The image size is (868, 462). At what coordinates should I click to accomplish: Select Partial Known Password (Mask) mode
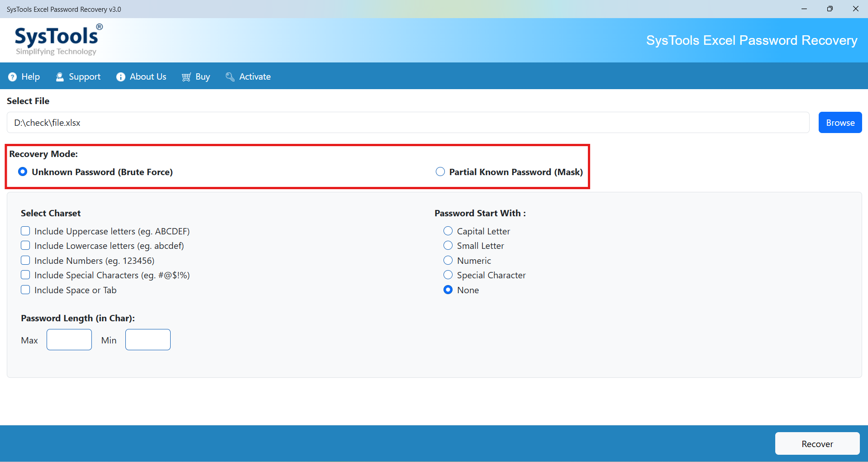pos(440,172)
